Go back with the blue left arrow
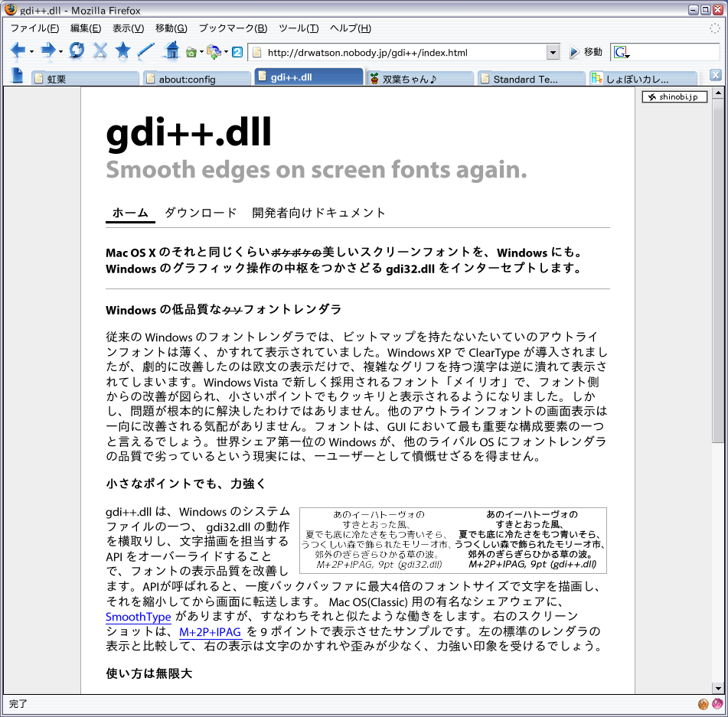 tap(18, 51)
